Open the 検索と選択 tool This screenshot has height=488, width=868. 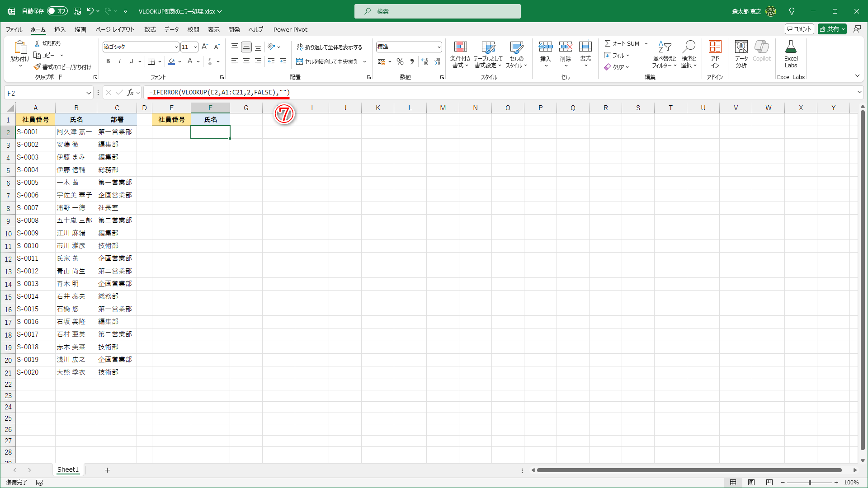click(x=688, y=54)
